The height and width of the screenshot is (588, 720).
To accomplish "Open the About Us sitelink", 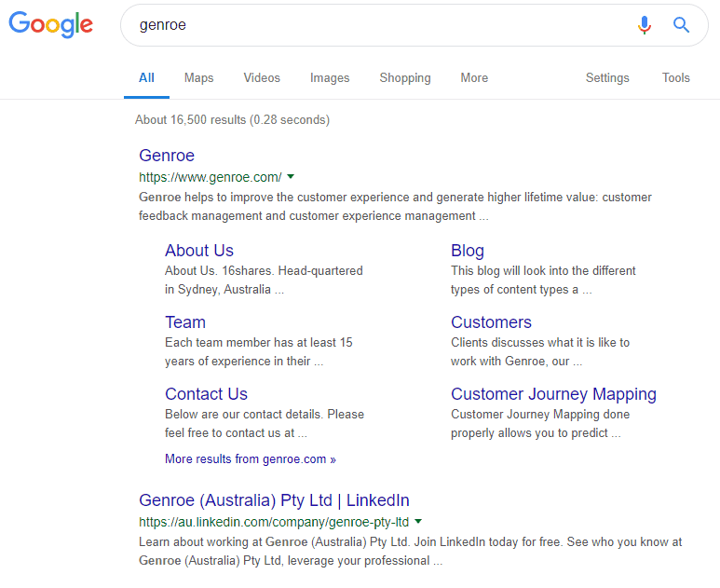I will (199, 251).
